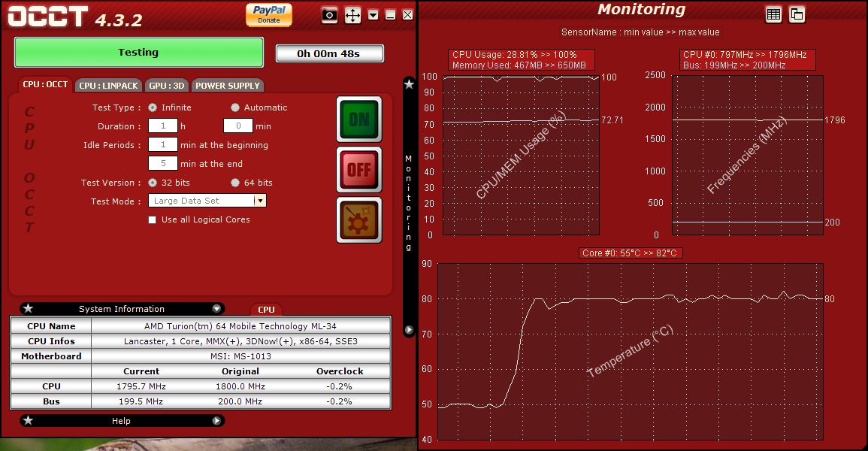
Task: Choose the 64 bits test version
Action: [235, 183]
